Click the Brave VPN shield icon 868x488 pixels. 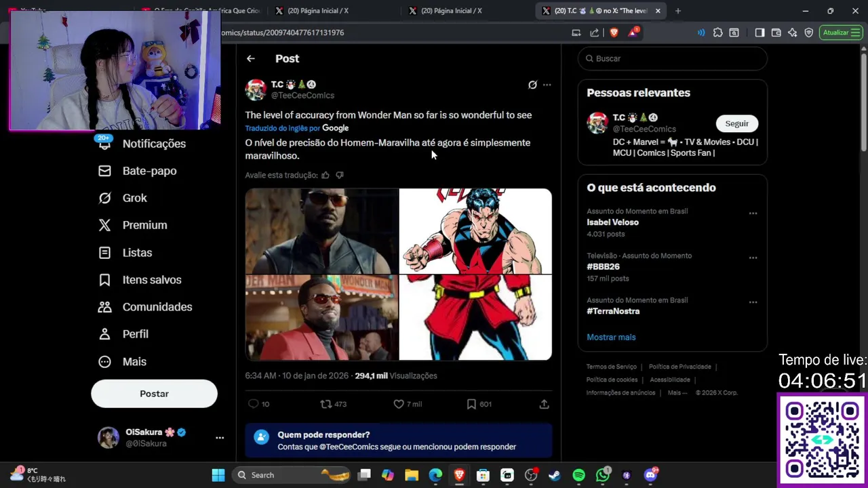(x=808, y=33)
